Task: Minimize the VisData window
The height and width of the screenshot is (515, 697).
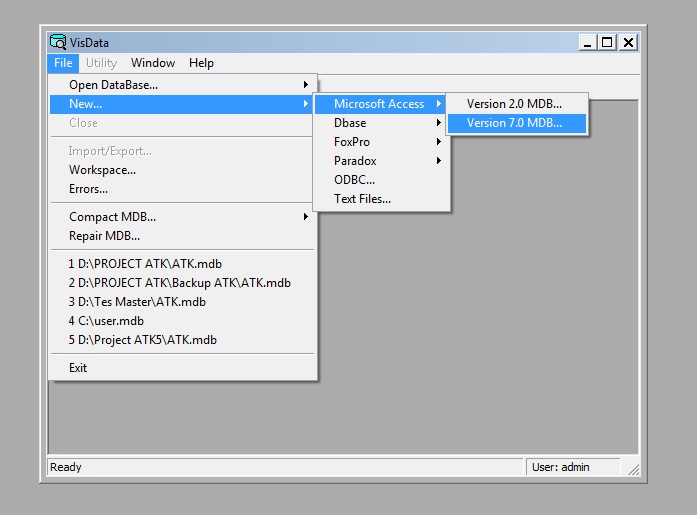Action: click(588, 43)
